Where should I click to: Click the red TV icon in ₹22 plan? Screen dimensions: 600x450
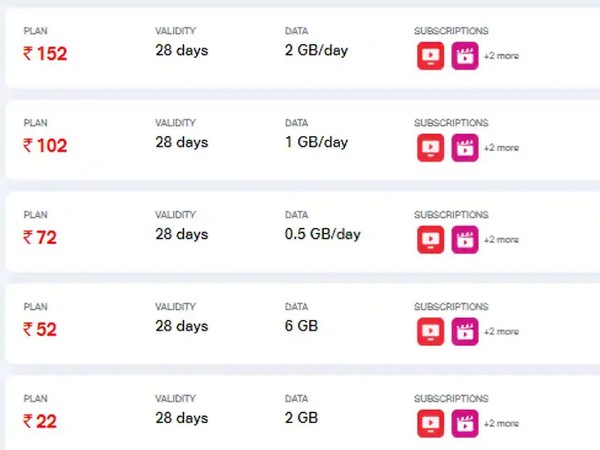coord(430,423)
